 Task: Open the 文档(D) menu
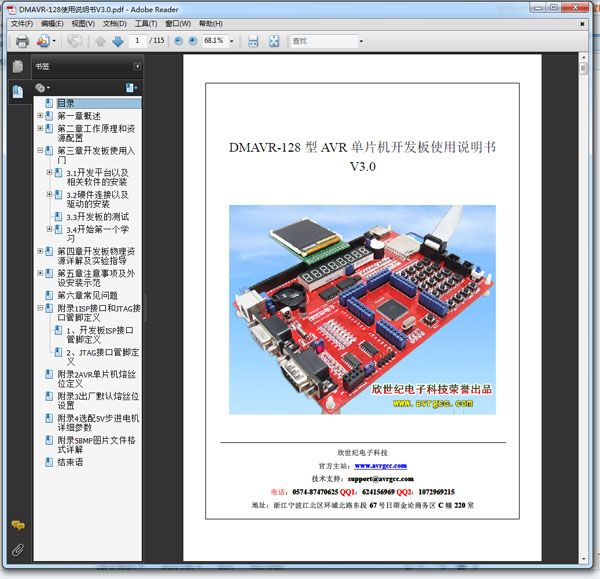coord(114,24)
